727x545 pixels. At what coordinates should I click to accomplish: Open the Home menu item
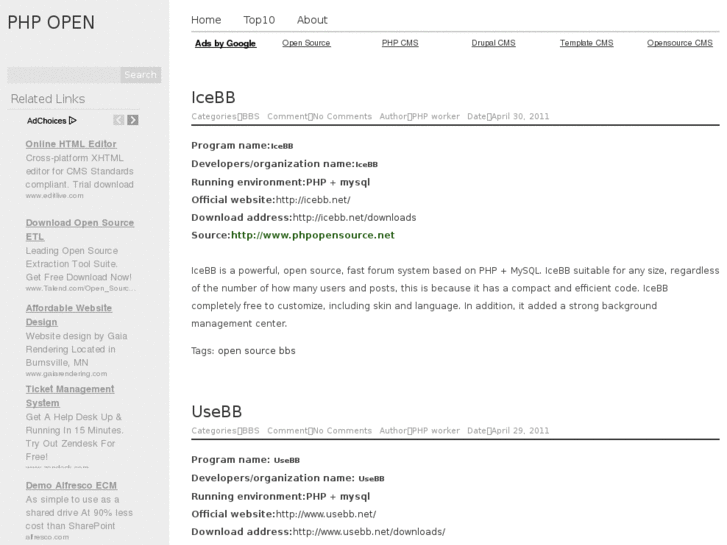pyautogui.click(x=206, y=20)
